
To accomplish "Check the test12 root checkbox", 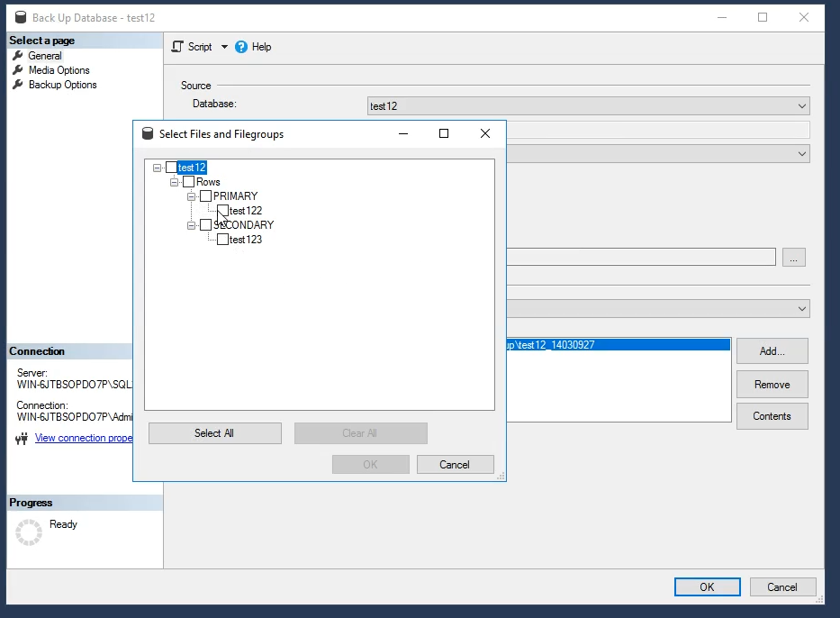I will pyautogui.click(x=171, y=168).
